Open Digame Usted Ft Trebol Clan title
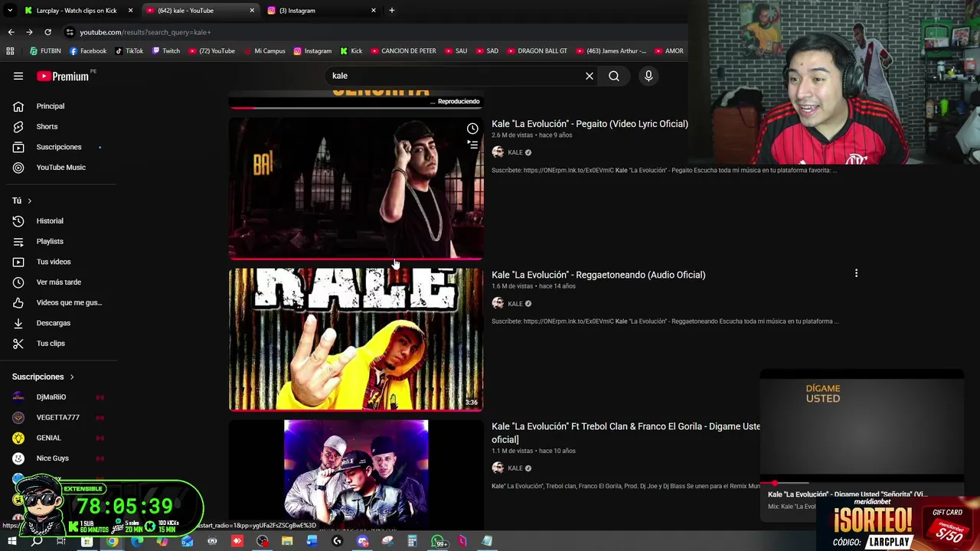Image resolution: width=980 pixels, height=551 pixels. pyautogui.click(x=626, y=433)
